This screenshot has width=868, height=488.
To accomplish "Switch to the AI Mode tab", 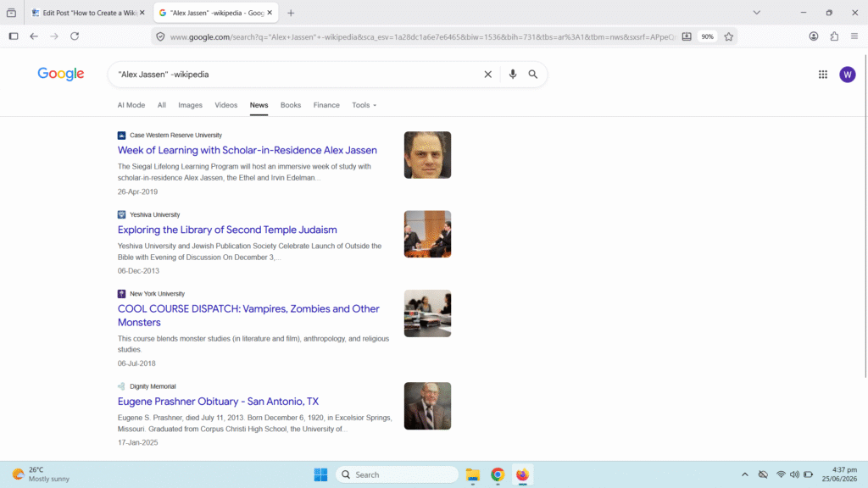I will [131, 105].
